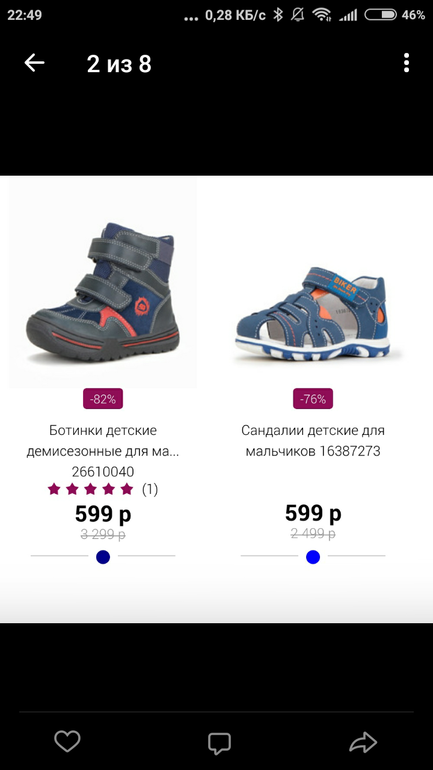Open comments via speech bubble icon
Screen dimensions: 433x770
[219, 743]
